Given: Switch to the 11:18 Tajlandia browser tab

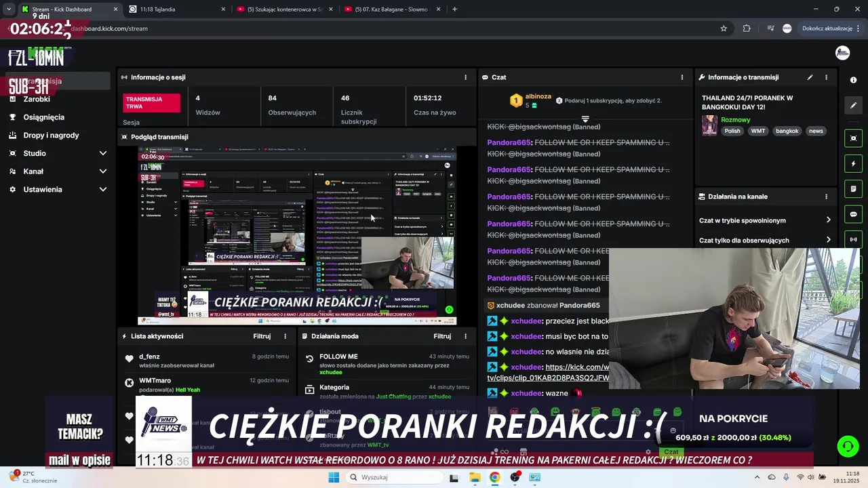Looking at the screenshot, I should click(x=175, y=9).
